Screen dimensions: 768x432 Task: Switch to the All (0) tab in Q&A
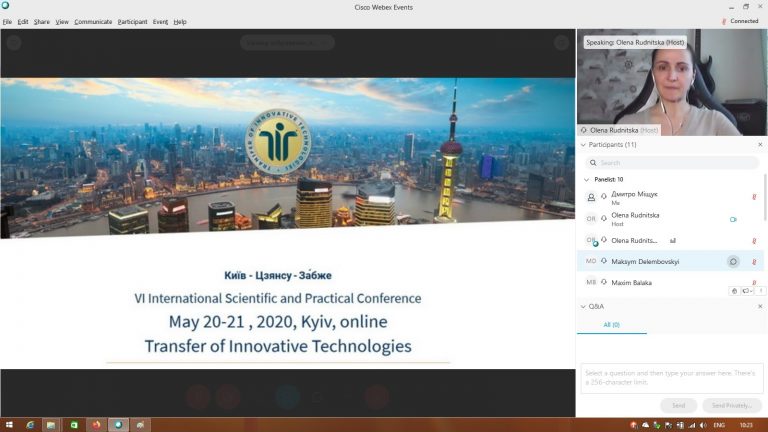(611, 325)
